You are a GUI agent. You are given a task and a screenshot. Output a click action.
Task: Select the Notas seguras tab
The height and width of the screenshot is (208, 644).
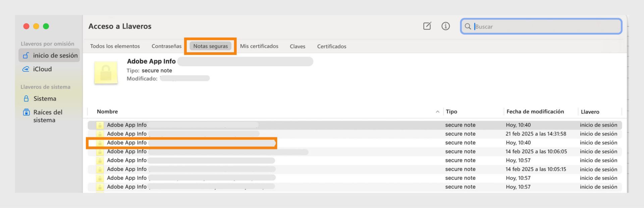tap(210, 46)
